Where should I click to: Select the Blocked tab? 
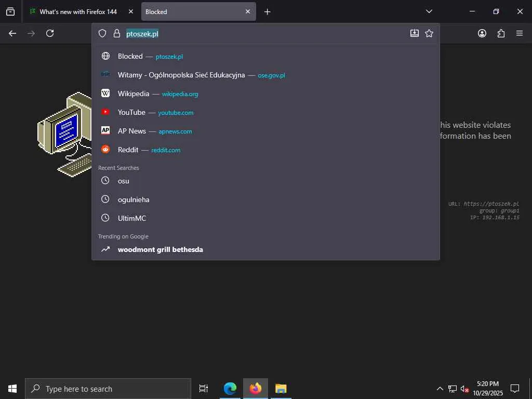coord(198,11)
